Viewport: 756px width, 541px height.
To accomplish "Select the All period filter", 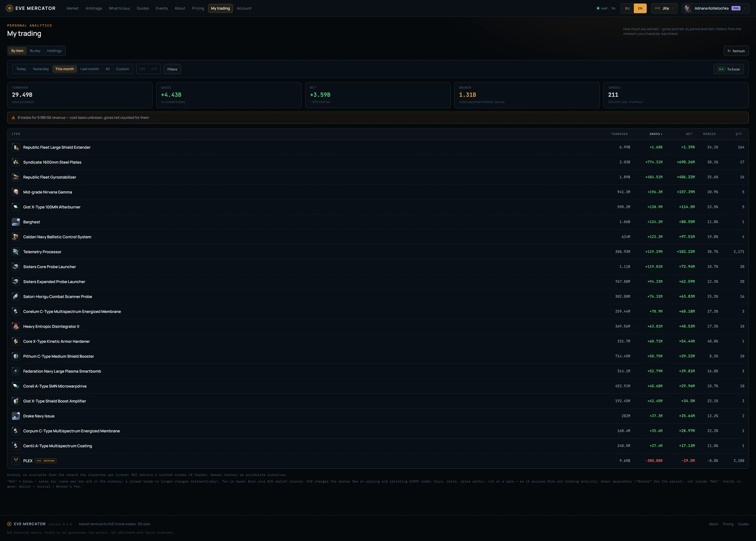I will tap(108, 69).
